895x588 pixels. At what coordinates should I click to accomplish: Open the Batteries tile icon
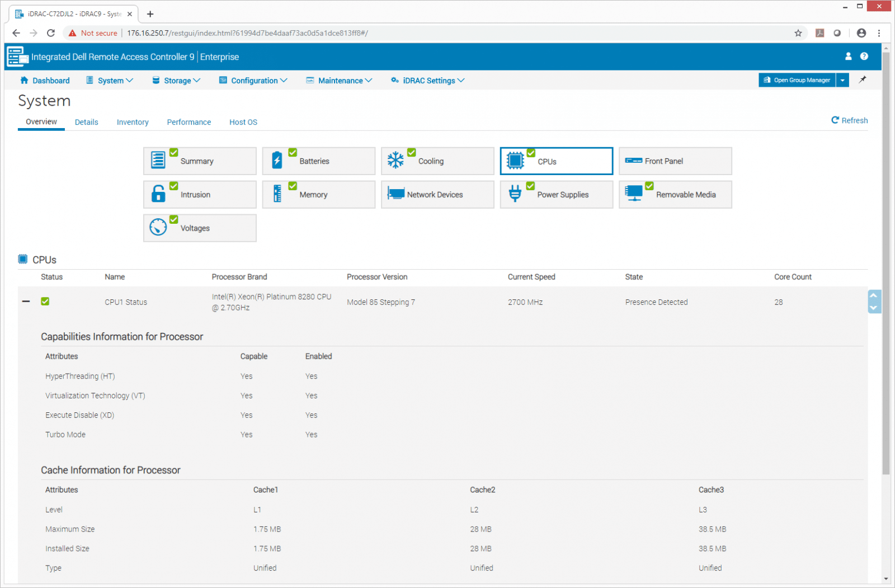tap(277, 161)
